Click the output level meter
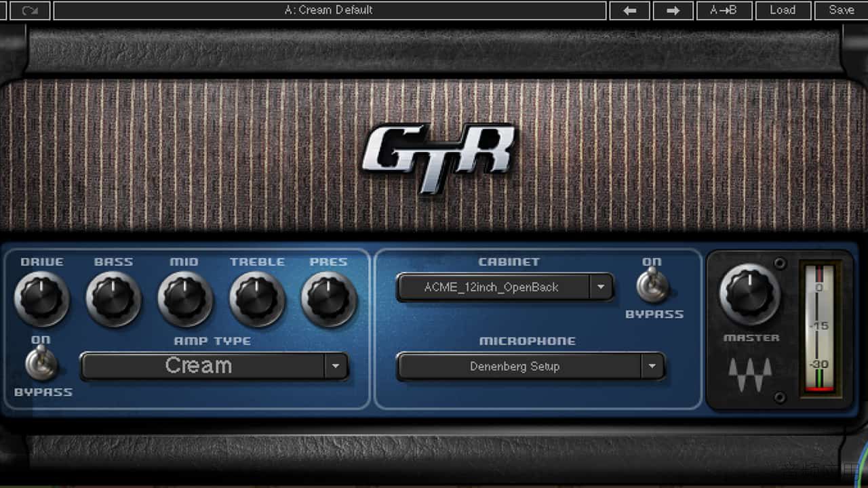Viewport: 868px width, 488px height. [x=819, y=328]
